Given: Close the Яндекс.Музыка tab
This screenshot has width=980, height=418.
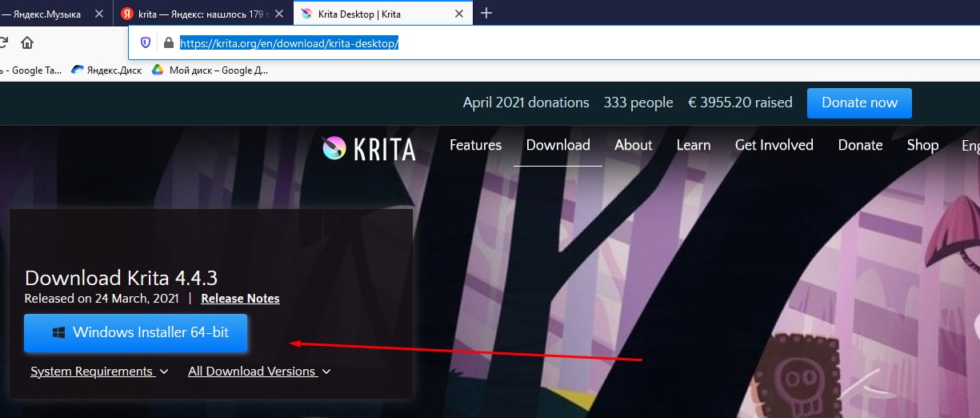Looking at the screenshot, I should (x=99, y=14).
